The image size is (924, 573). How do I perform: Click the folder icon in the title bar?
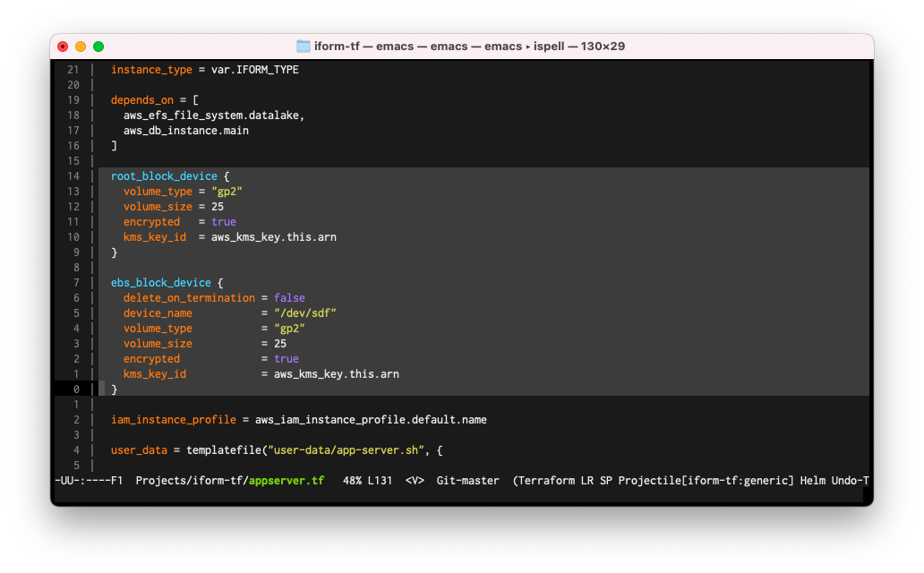(303, 46)
